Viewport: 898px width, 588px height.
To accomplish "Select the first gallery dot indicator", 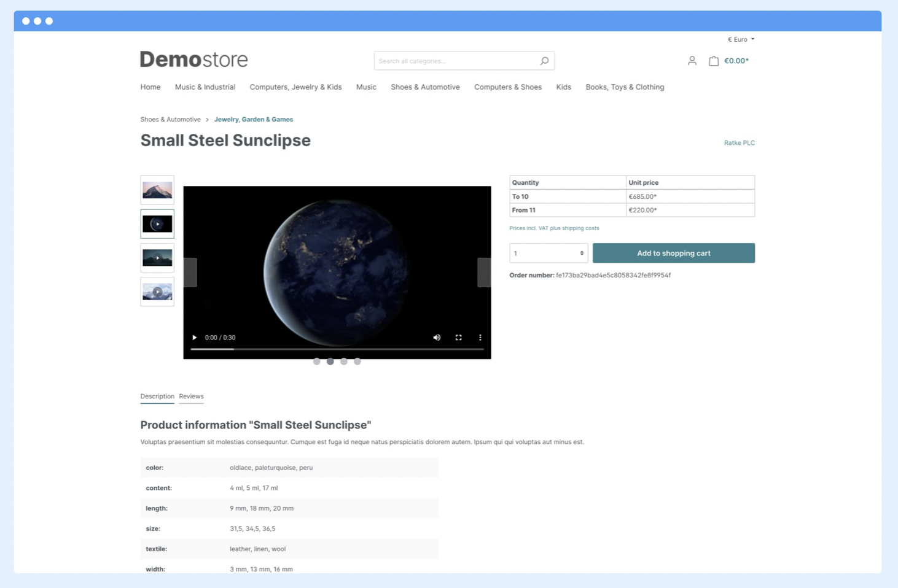I will tap(317, 362).
